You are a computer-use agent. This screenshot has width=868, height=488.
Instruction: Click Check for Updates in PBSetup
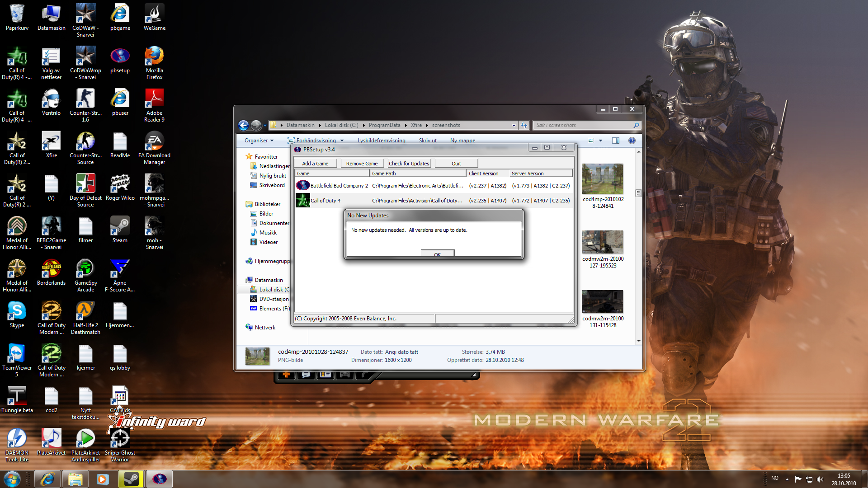pyautogui.click(x=409, y=164)
